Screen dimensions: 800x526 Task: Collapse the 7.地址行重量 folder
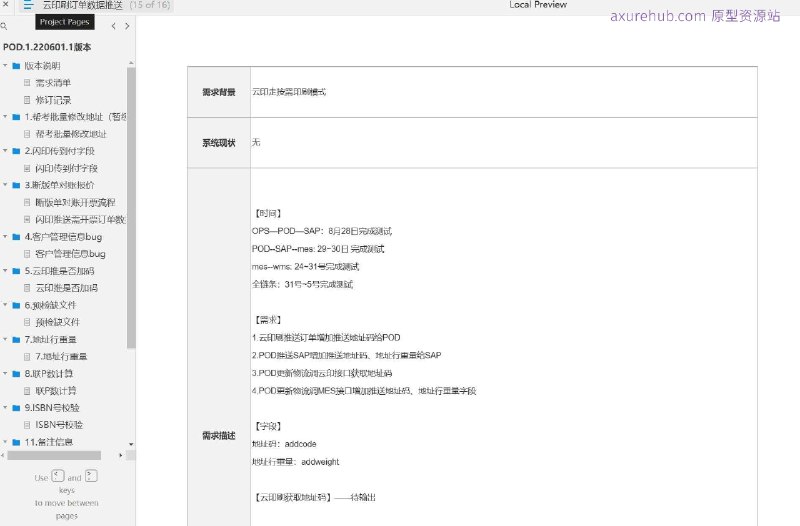click(x=5, y=339)
